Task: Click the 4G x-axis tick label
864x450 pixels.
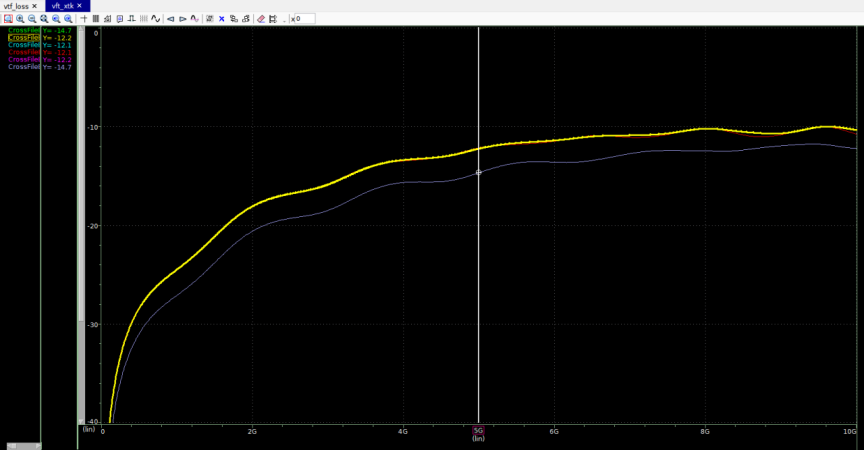Action: click(403, 431)
